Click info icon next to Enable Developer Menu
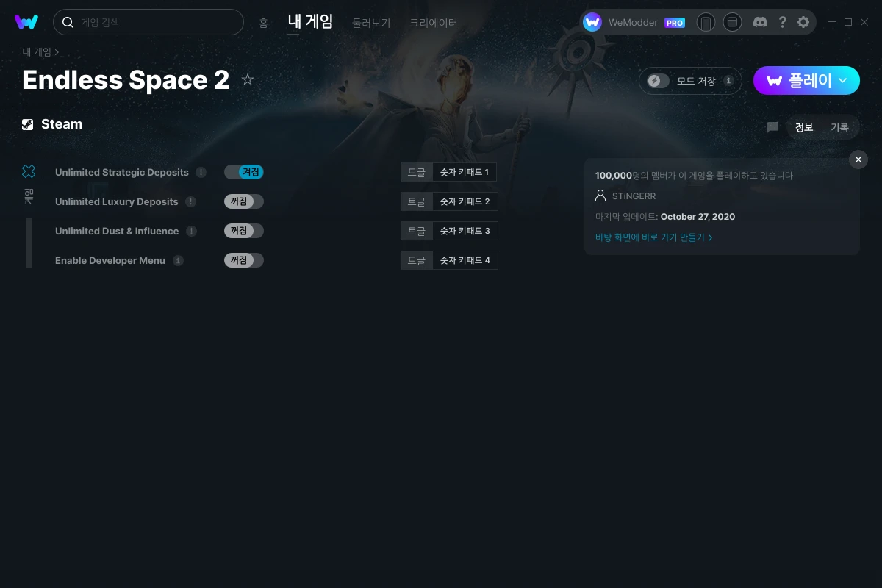882x588 pixels. point(178,260)
